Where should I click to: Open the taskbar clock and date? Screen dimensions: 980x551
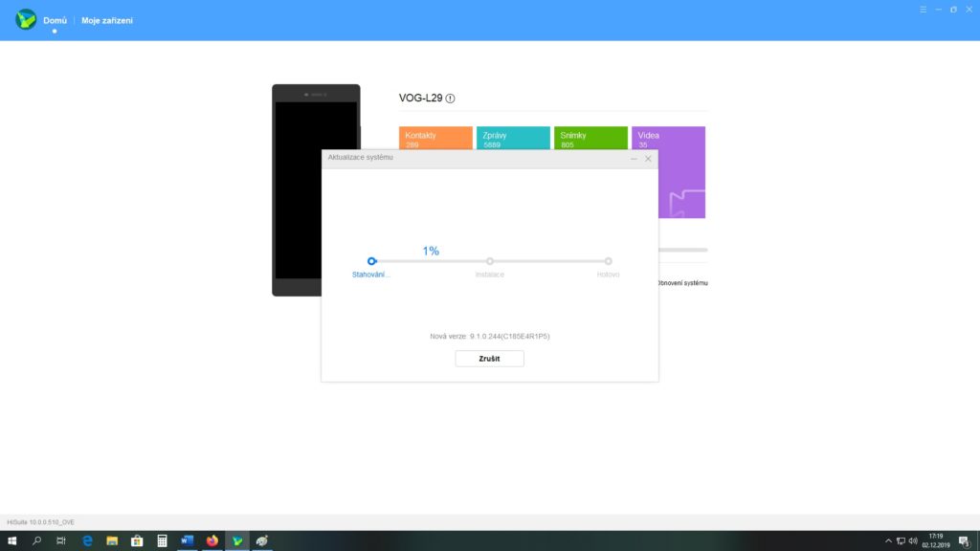point(936,541)
